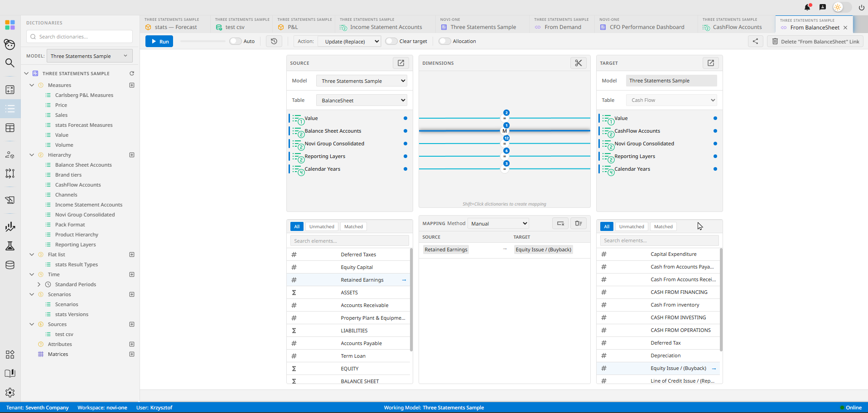Expand the Standard Periods node

click(x=39, y=284)
